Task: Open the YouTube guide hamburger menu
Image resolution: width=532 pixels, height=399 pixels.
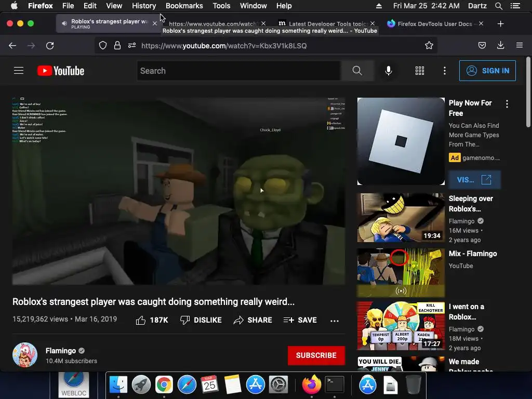Action: (x=19, y=71)
